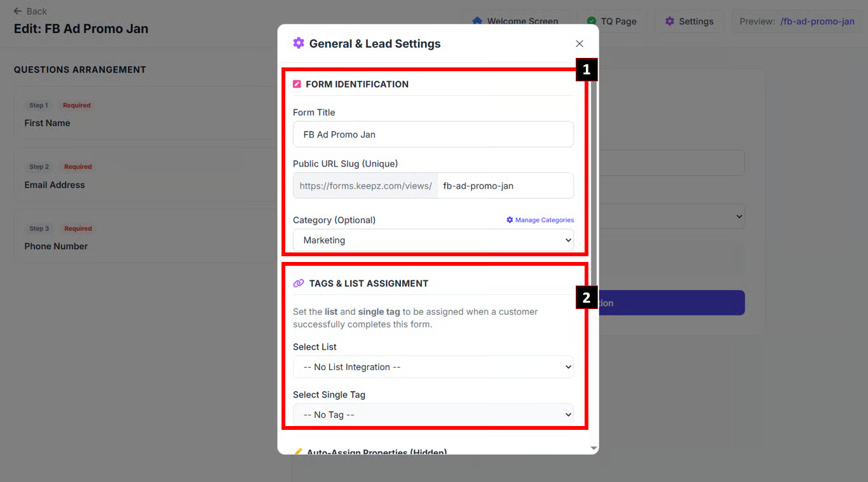
Task: Open the TQ Page tab
Action: pyautogui.click(x=611, y=22)
